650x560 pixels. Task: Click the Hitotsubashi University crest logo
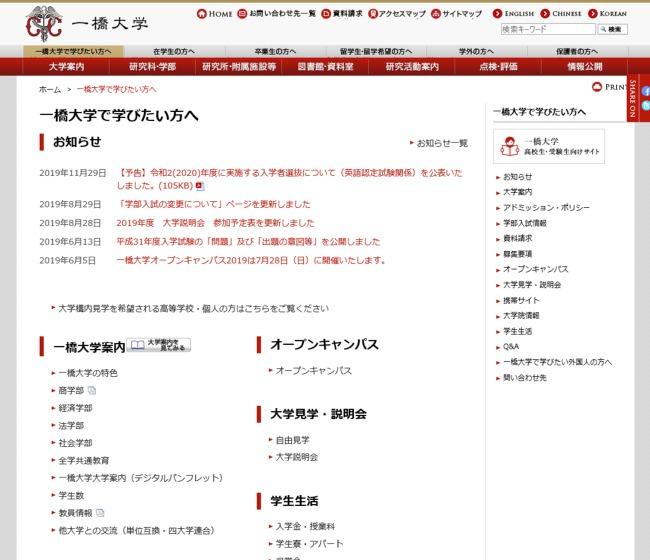point(44,24)
